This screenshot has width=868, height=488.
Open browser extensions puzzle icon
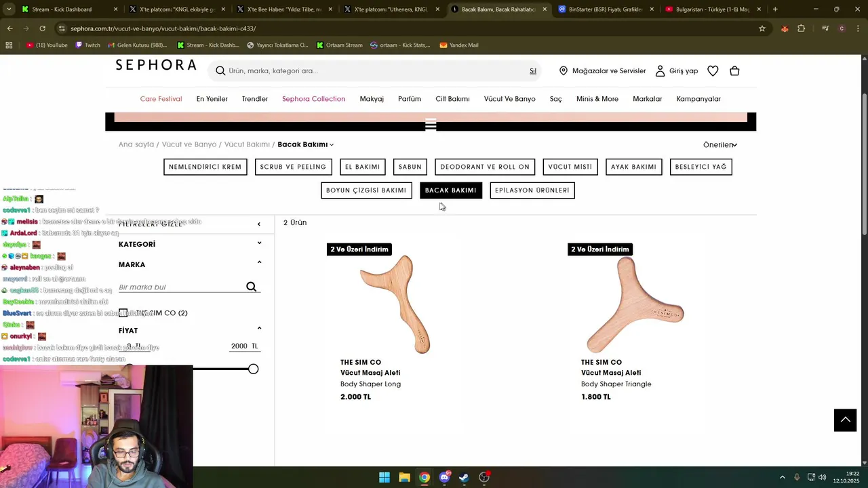click(x=802, y=28)
